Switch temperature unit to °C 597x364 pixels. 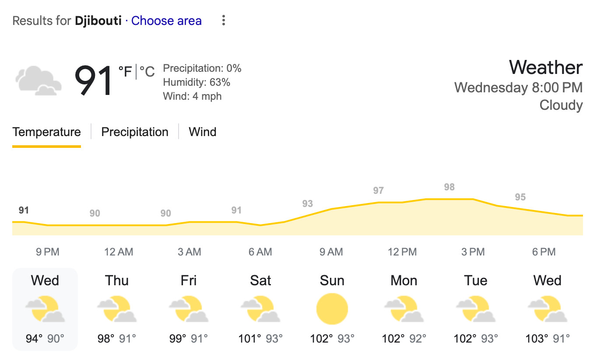pyautogui.click(x=147, y=72)
